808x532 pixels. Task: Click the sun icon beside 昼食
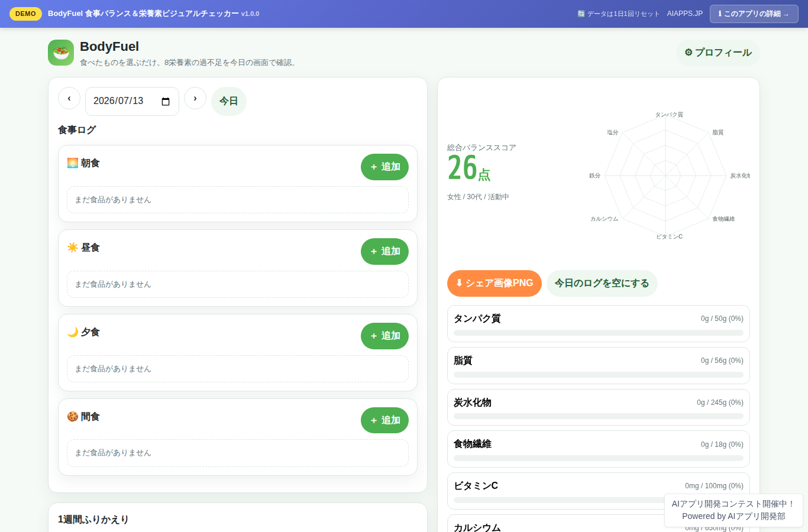[x=73, y=247]
